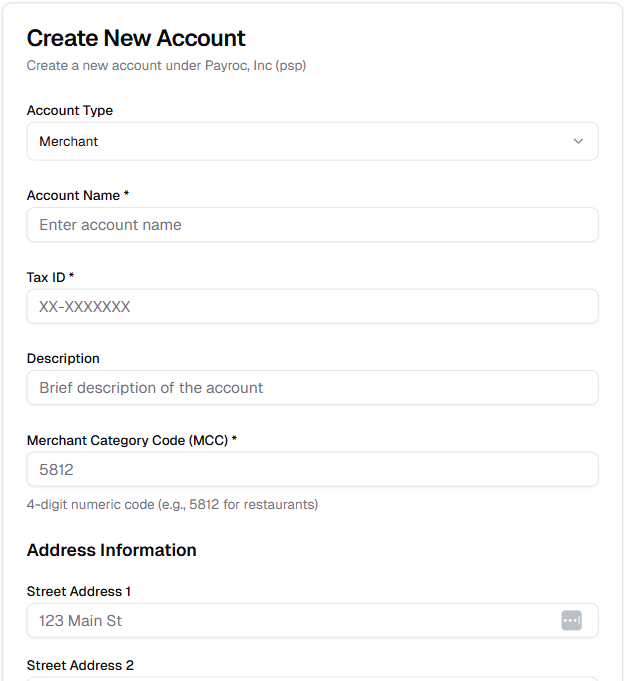624x681 pixels.
Task: Focus the Account Name input field
Action: (x=312, y=225)
